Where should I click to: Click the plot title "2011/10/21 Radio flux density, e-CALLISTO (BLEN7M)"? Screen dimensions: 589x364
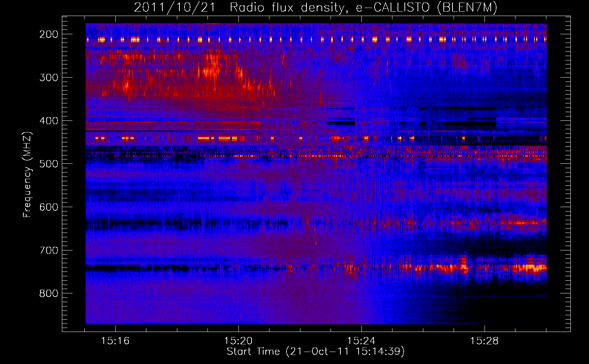(316, 7)
